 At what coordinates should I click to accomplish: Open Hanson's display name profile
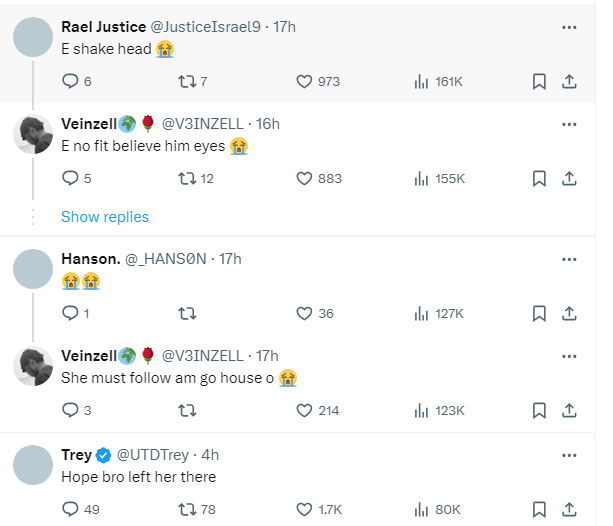(89, 259)
